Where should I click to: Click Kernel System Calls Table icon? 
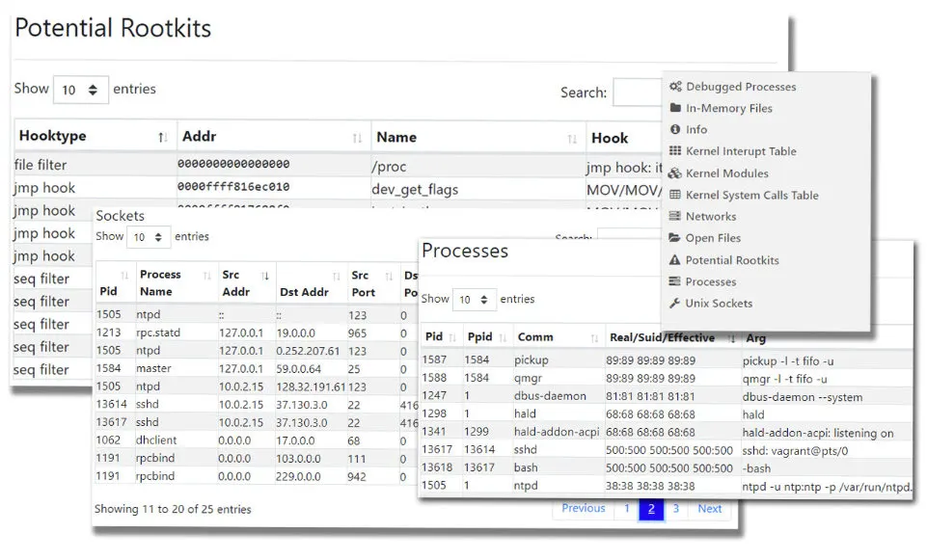tap(675, 195)
